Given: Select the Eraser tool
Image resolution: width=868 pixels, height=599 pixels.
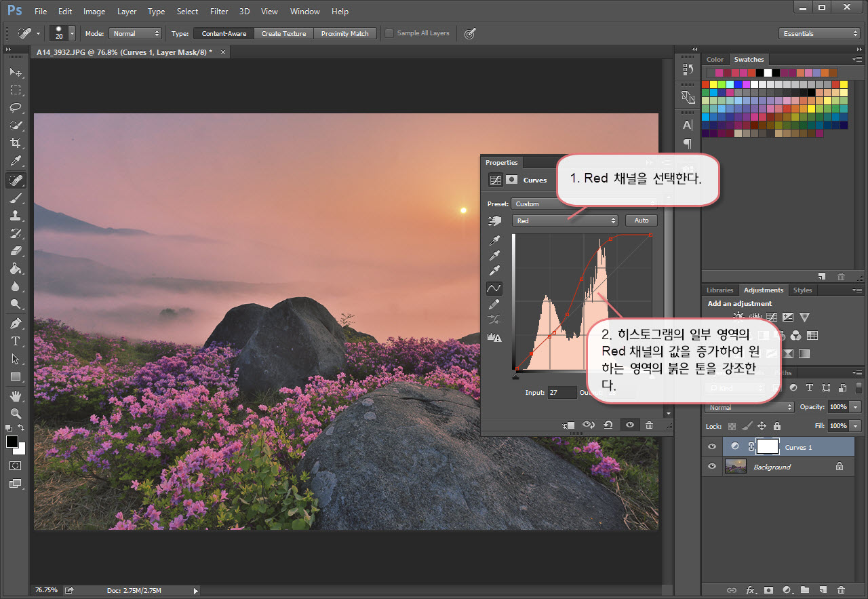Looking at the screenshot, I should pyautogui.click(x=16, y=251).
